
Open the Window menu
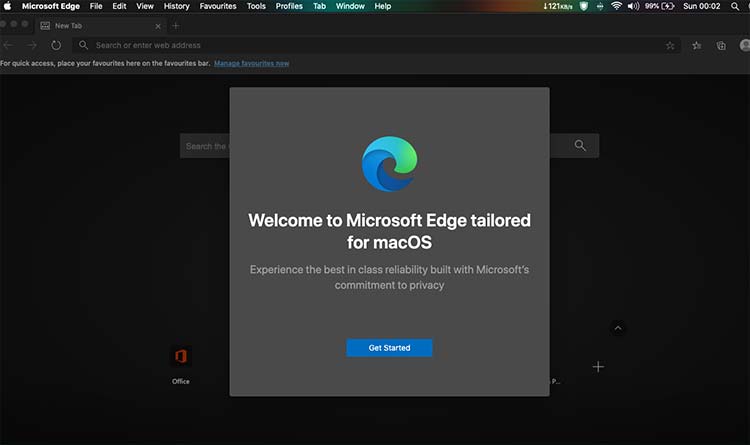350,6
